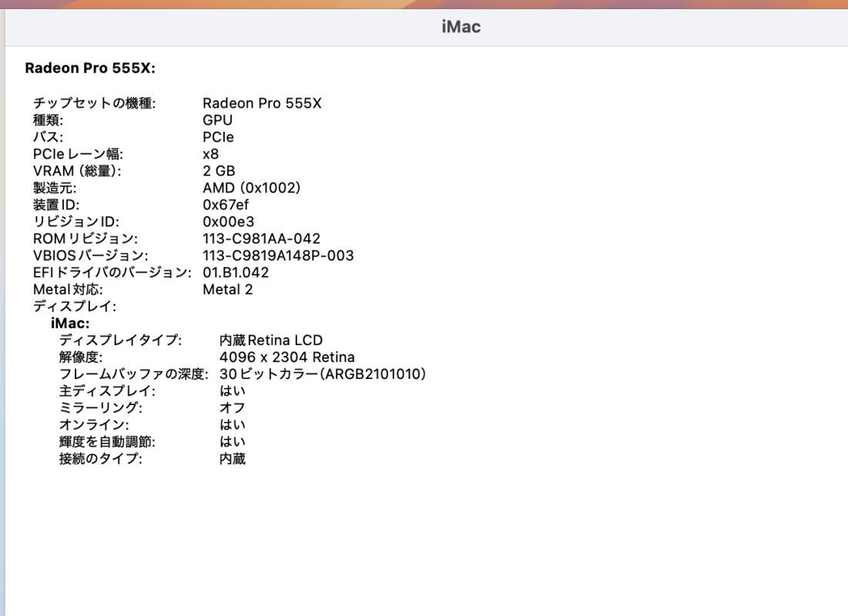Image resolution: width=848 pixels, height=616 pixels.
Task: Select the PCIe bus value
Action: (220, 136)
